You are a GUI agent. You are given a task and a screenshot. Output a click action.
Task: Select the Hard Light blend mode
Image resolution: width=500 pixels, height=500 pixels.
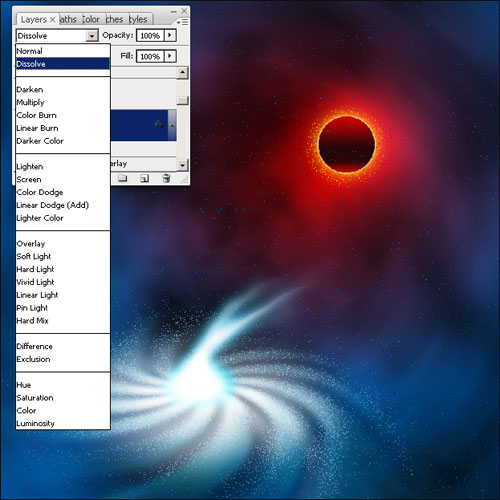63,269
